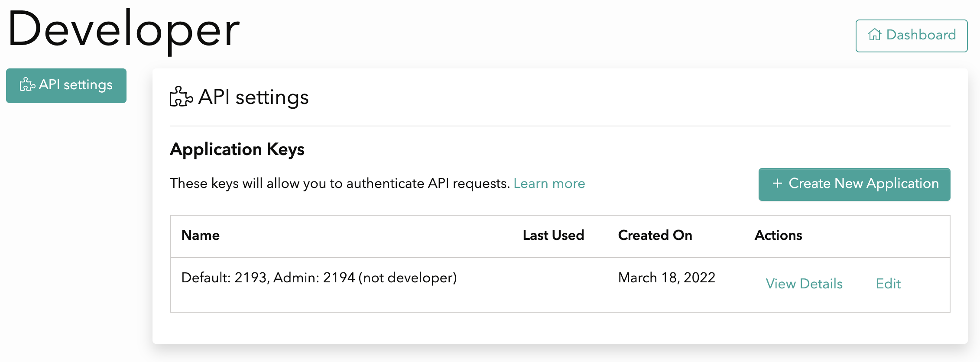Screen dimensions: 980x362
Task: Open the Dashboard button
Action: (x=912, y=36)
